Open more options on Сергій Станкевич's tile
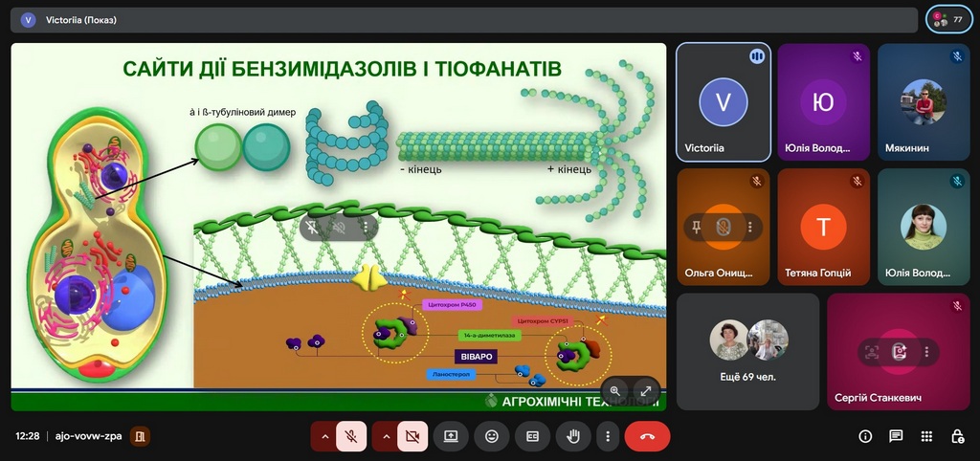This screenshot has width=980, height=461. (x=927, y=352)
